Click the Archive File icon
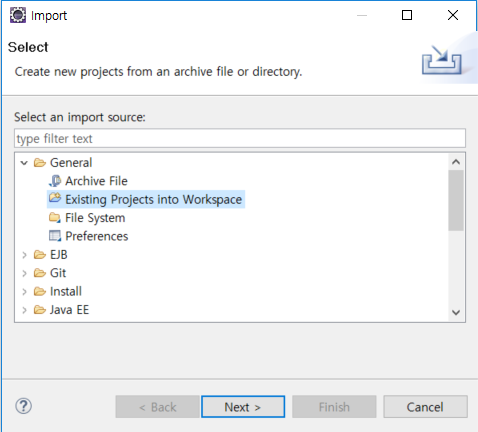 (55, 181)
